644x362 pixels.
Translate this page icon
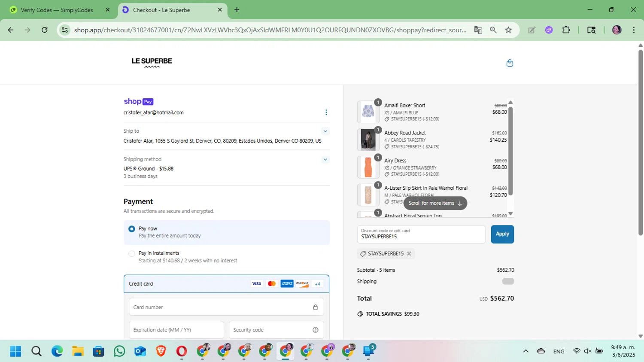coord(478,30)
